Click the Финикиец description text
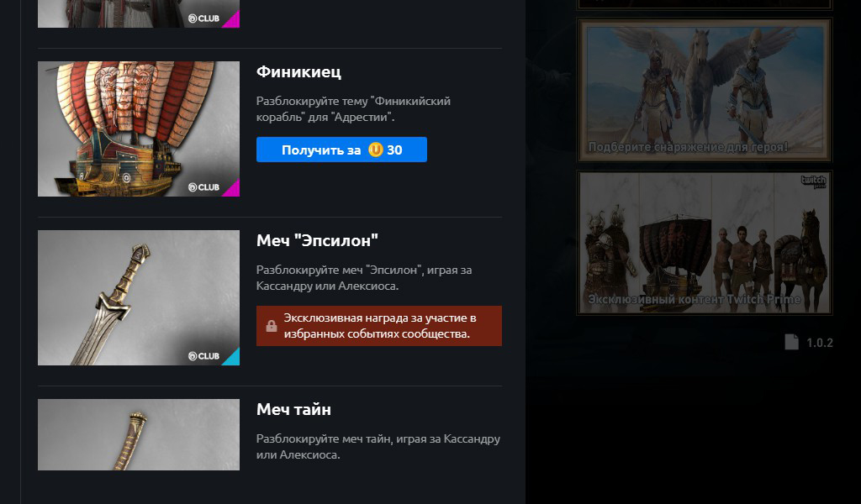Screen dimensions: 861x504 (353, 109)
